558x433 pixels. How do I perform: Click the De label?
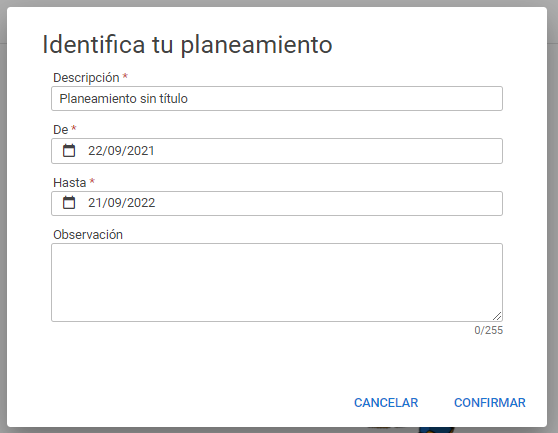click(x=60, y=130)
